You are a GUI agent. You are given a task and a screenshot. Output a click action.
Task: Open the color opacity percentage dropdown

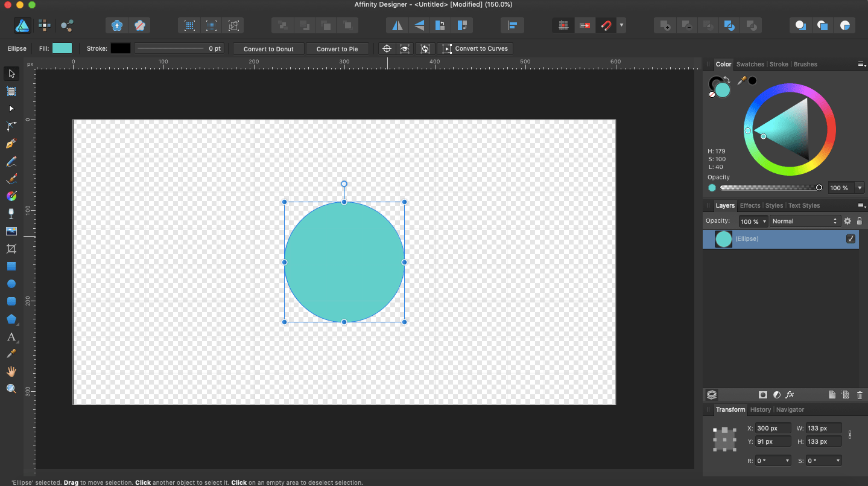860,188
